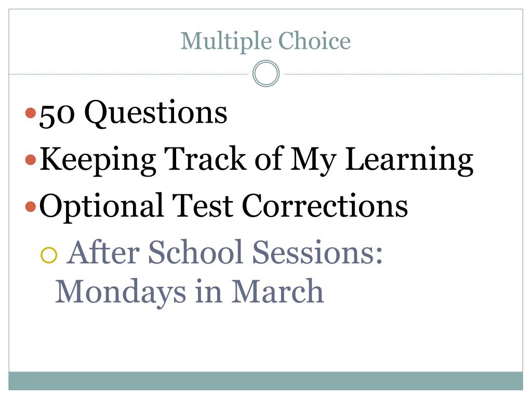Select the orange bullet before 50 Questions
Screen dimensions: 532x399
pyautogui.click(x=31, y=113)
